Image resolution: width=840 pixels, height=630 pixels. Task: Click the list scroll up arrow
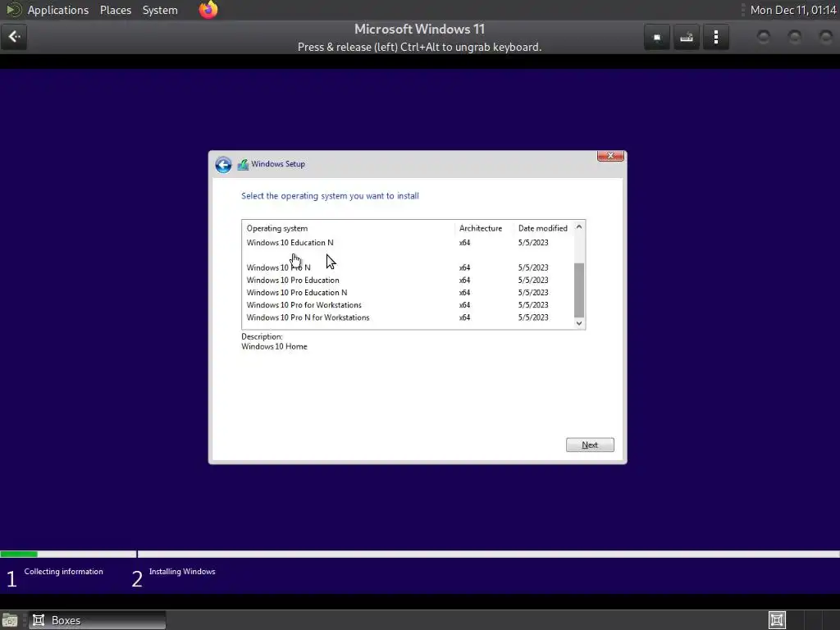click(x=578, y=226)
